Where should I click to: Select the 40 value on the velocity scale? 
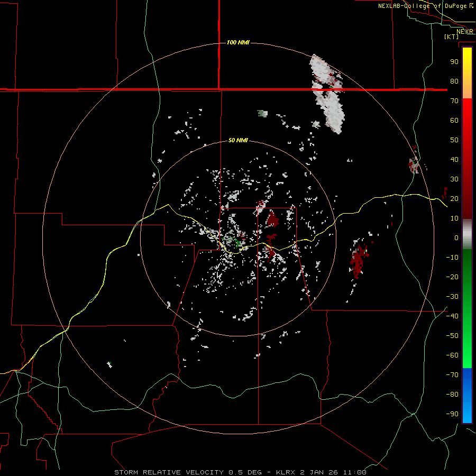point(454,159)
